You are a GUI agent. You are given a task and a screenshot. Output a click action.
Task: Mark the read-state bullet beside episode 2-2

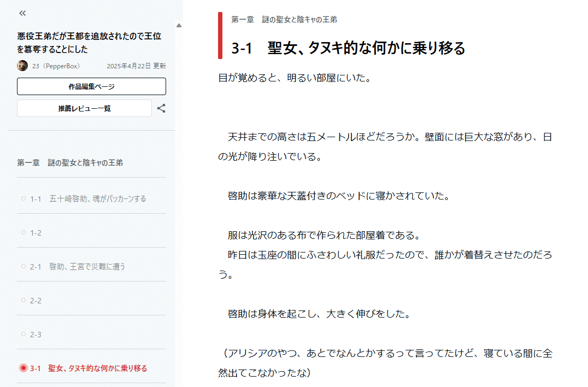coord(22,300)
